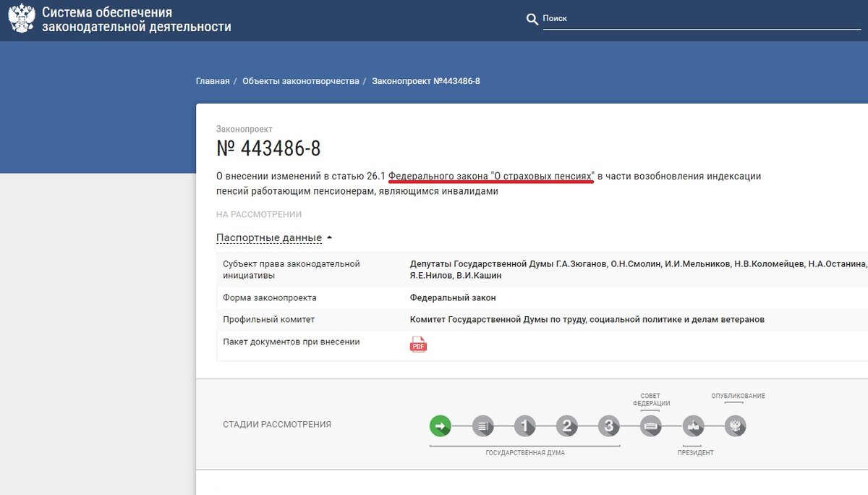The height and width of the screenshot is (495, 868).
Task: Click the Форма законопроекта label
Action: [x=270, y=297]
